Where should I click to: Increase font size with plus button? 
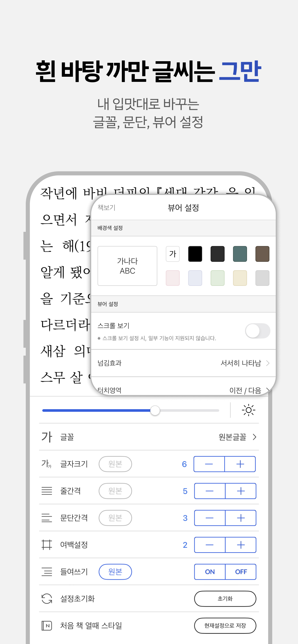click(240, 464)
